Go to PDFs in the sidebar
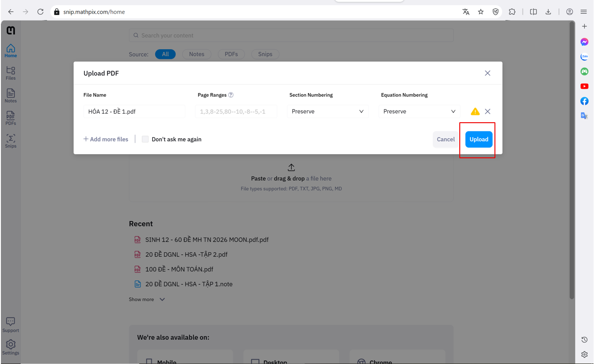Image resolution: width=594 pixels, height=364 pixels. coord(11,118)
